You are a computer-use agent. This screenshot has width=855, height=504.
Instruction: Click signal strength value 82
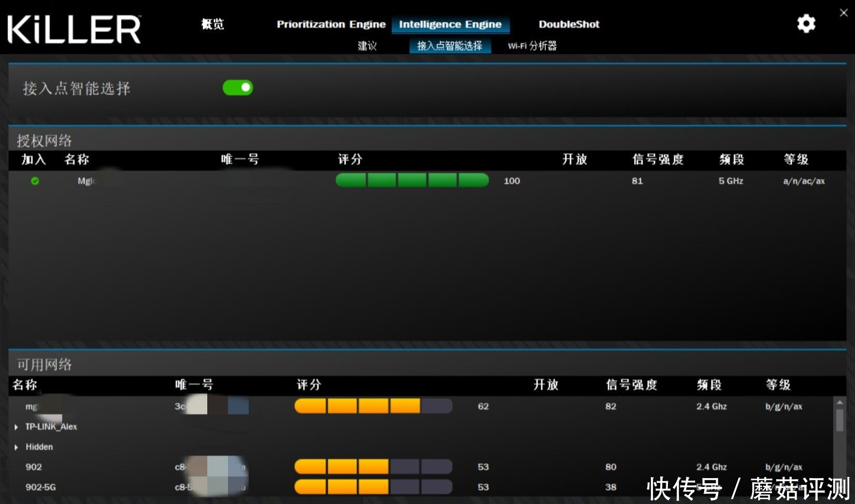pos(611,407)
